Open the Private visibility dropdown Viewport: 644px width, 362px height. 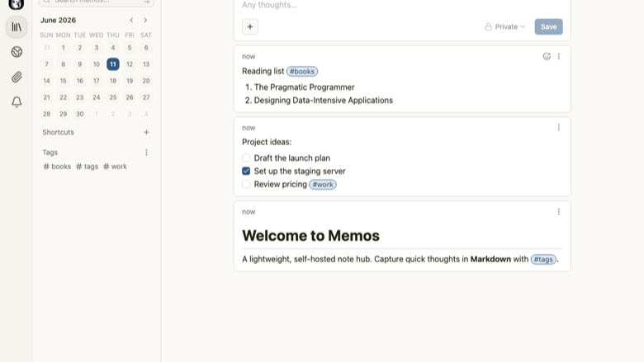coord(504,26)
